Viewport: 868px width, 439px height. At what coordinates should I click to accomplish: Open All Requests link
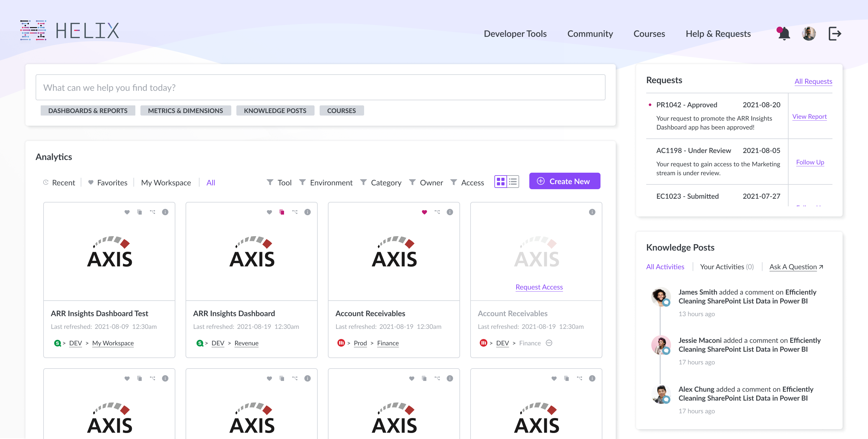813,82
